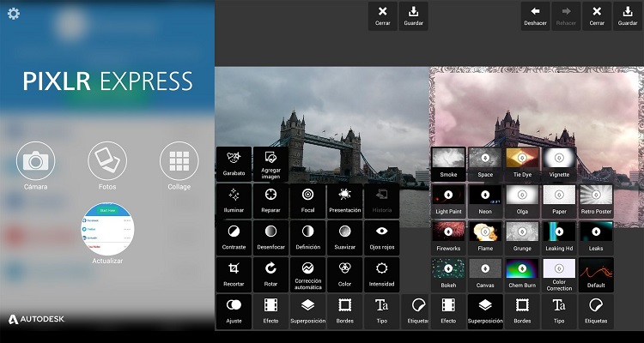
Task: Choose the Agregar imagen tool
Action: [x=270, y=163]
